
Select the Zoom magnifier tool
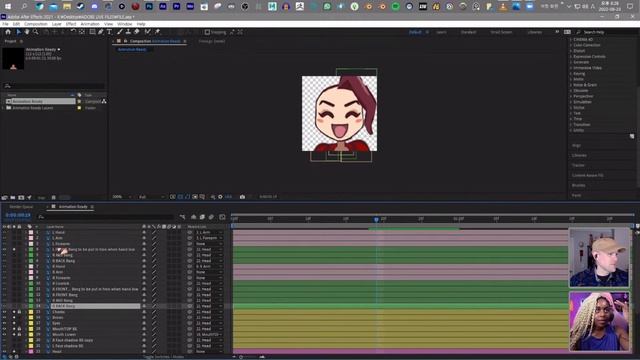pos(36,32)
